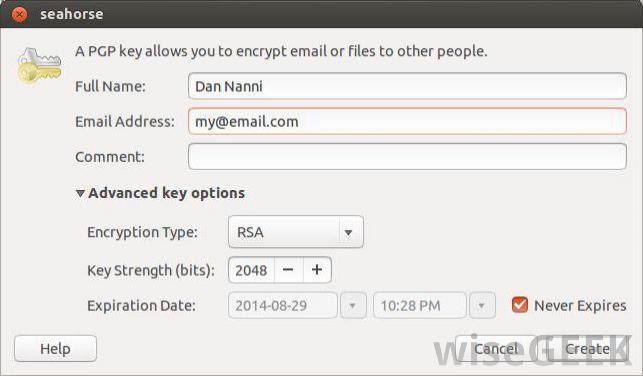This screenshot has height=376, width=643.
Task: Select the empty Comment field
Action: pos(407,157)
